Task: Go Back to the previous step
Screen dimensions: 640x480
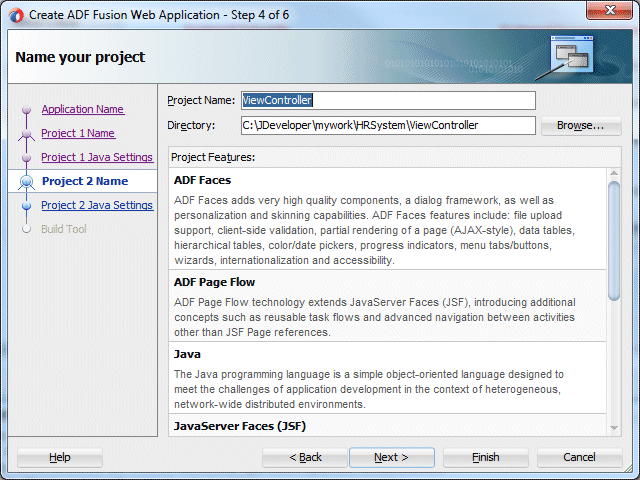Action: 305,458
